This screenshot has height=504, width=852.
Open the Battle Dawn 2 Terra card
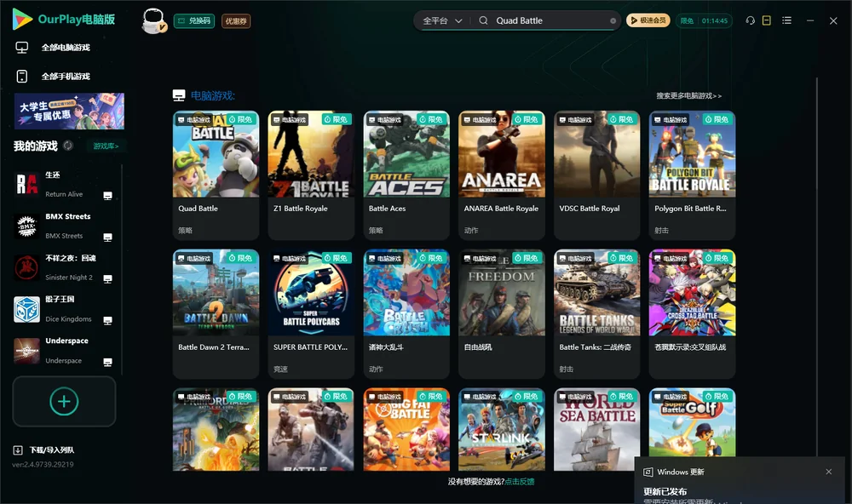tap(216, 313)
